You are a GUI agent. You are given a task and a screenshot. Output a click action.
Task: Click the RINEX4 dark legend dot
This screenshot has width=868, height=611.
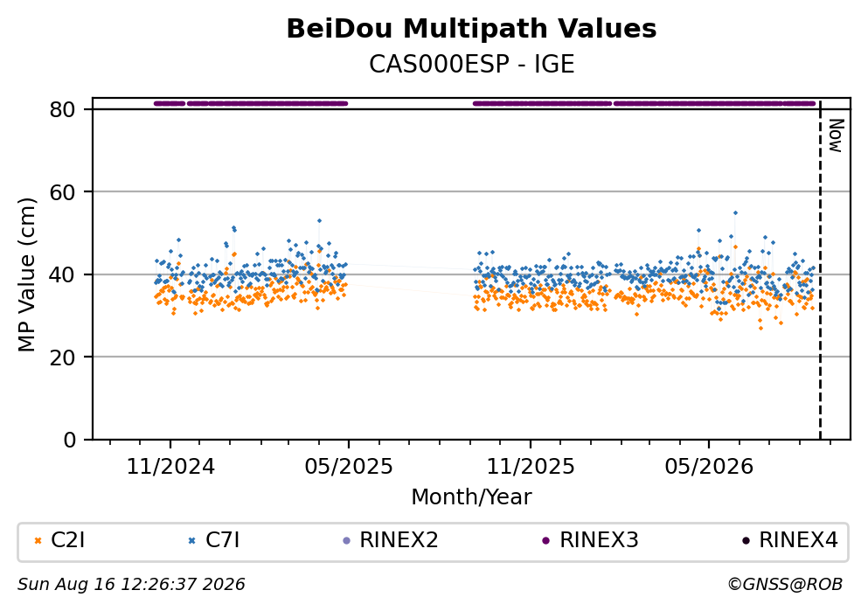coord(746,541)
